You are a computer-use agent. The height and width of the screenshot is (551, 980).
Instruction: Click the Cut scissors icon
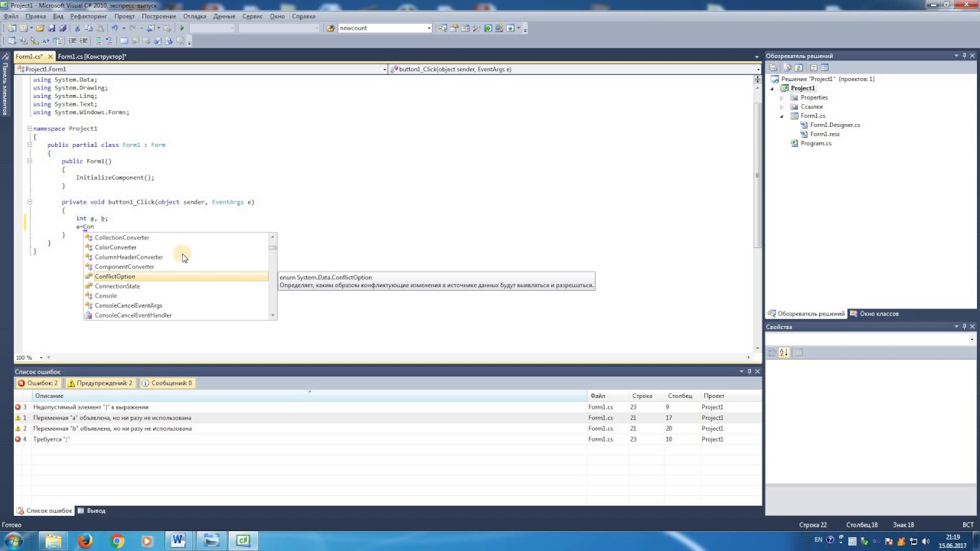pos(78,28)
